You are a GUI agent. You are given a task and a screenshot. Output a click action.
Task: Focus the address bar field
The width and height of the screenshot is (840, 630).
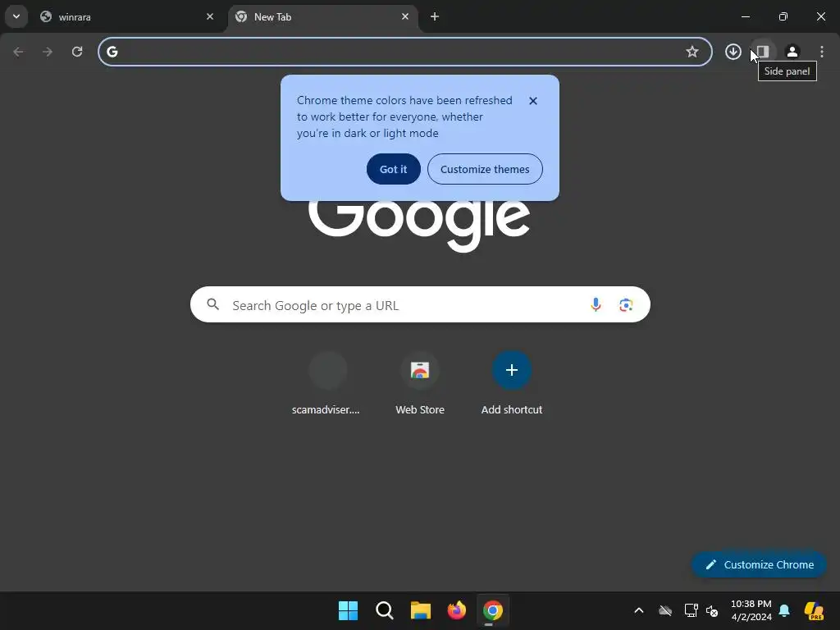(x=405, y=52)
